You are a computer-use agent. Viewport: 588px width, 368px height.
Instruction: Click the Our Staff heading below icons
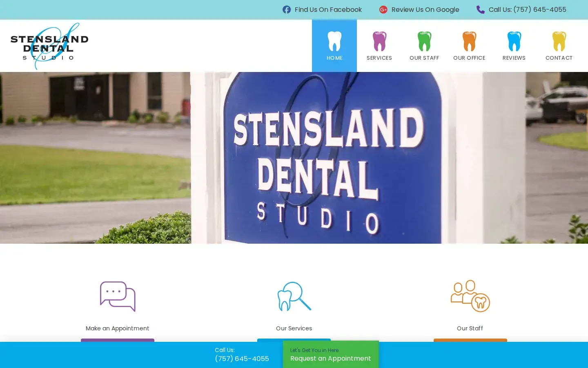[x=470, y=328]
